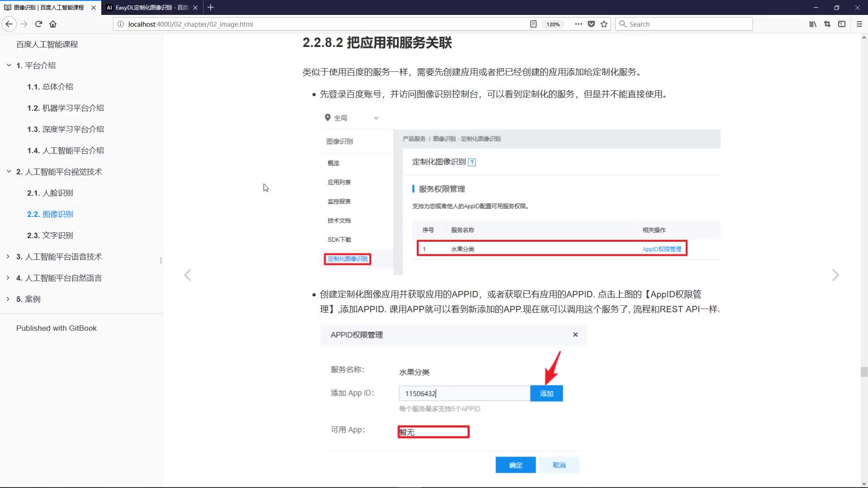Open a new browser tab
The image size is (868, 488).
point(211,7)
